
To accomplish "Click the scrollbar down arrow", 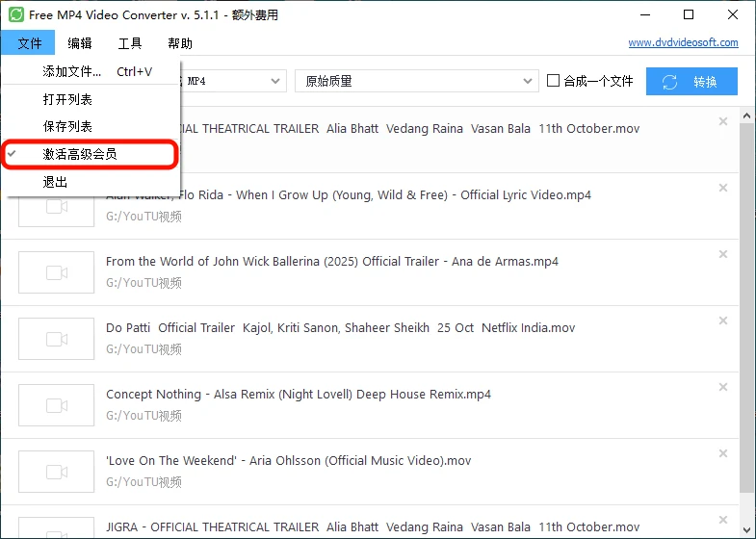I will 746,529.
